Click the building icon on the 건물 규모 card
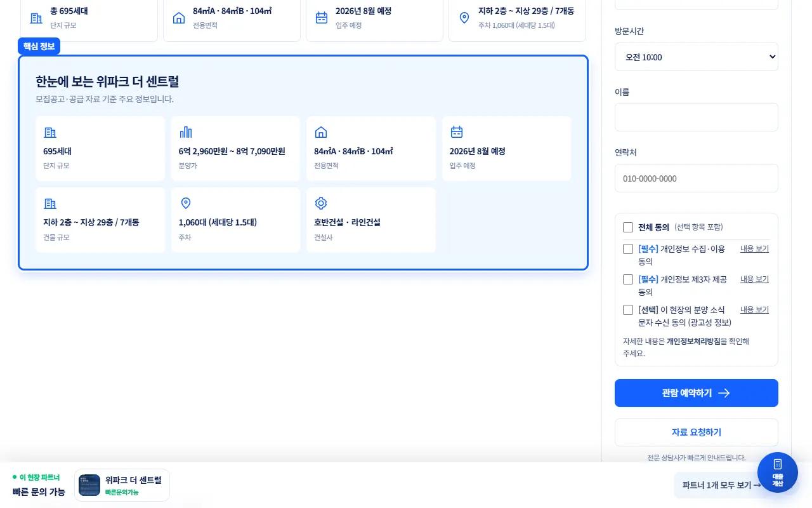812x508 pixels. [49, 203]
